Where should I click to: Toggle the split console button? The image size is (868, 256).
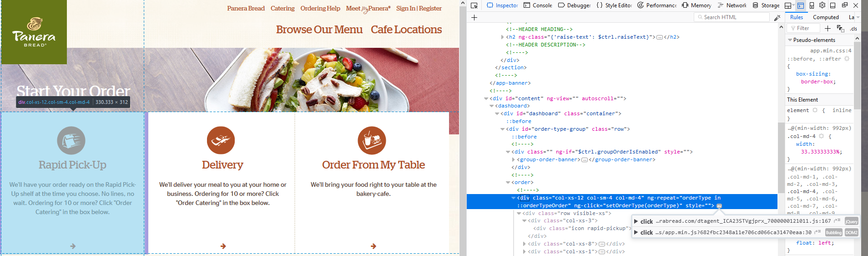tap(801, 5)
